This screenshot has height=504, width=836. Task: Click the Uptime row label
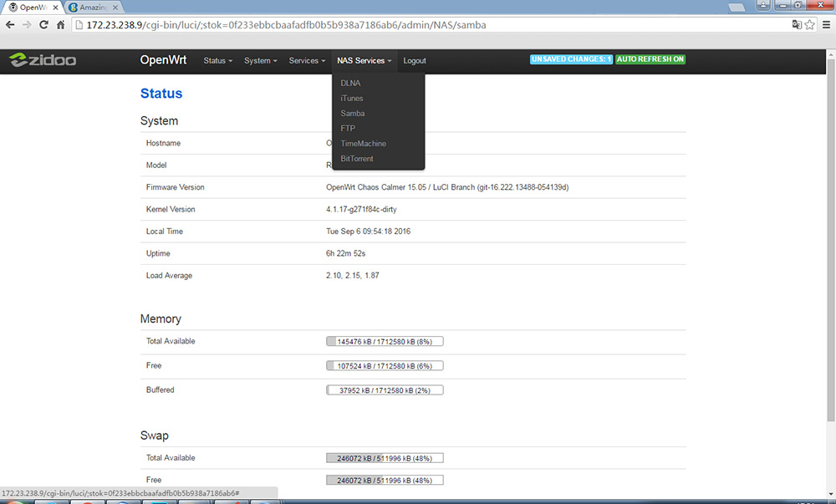coord(158,253)
